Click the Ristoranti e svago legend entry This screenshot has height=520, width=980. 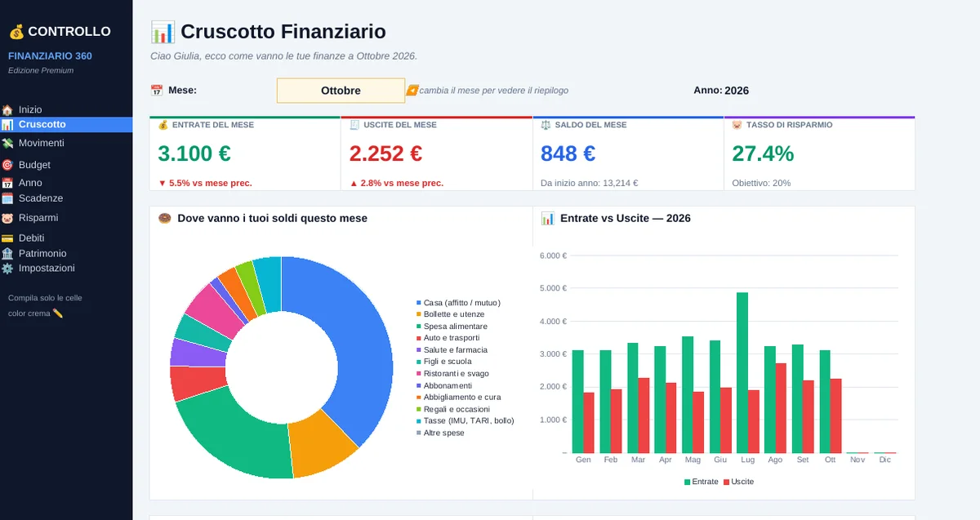pos(452,374)
